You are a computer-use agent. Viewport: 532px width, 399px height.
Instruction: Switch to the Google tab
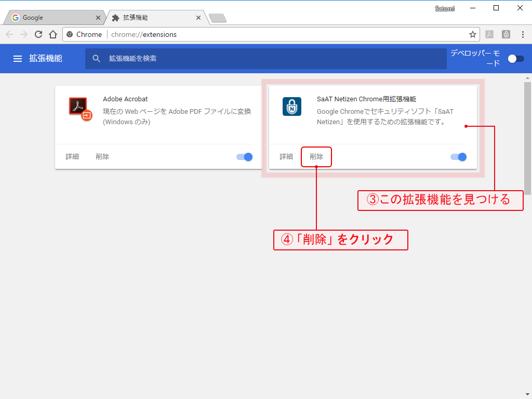pos(54,18)
